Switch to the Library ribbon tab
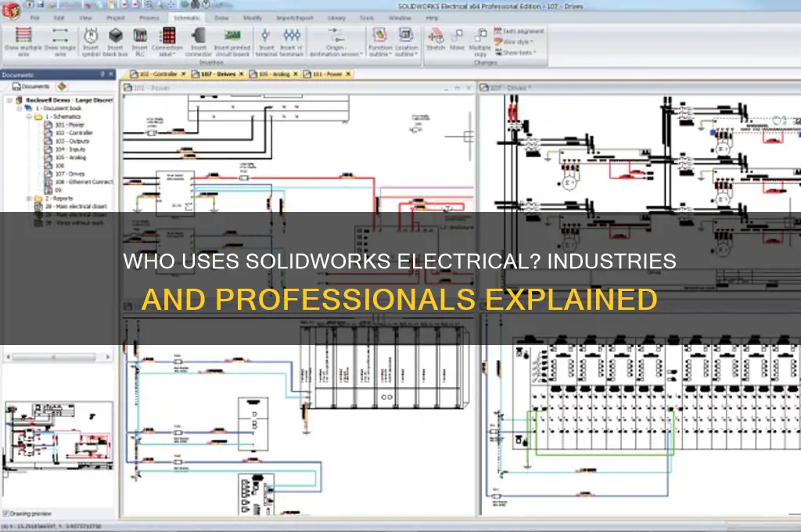801x532 pixels. tap(336, 18)
